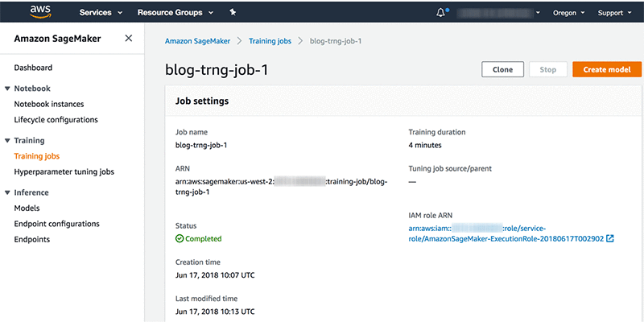Open Endpoint configurations
Image resolution: width=644 pixels, height=322 pixels.
tap(56, 224)
